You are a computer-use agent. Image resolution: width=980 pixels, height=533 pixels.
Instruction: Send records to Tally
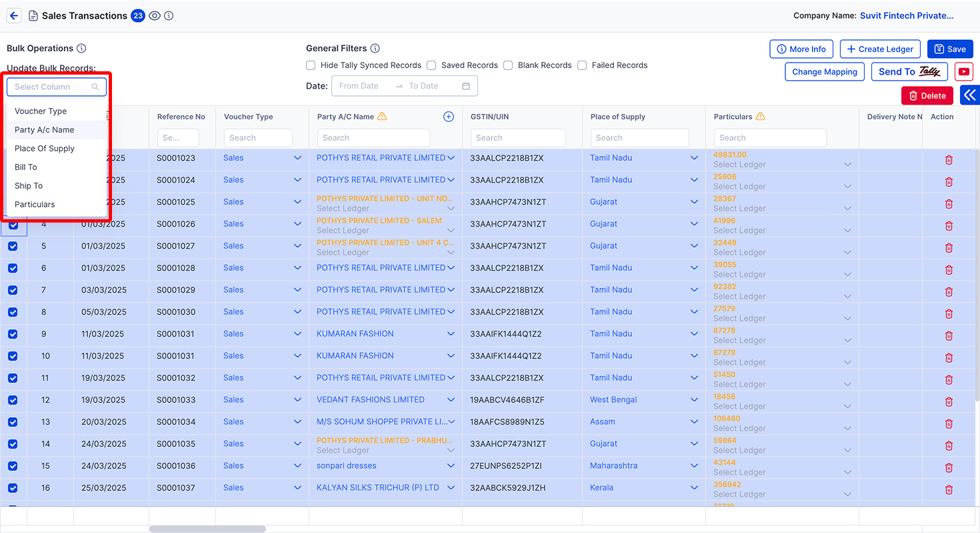pos(910,72)
